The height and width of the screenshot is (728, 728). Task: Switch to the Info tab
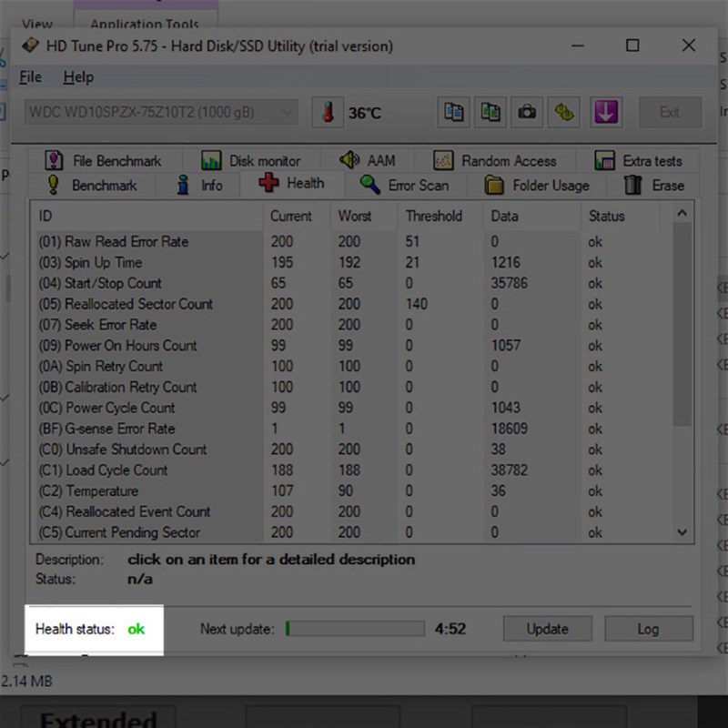[x=198, y=186]
